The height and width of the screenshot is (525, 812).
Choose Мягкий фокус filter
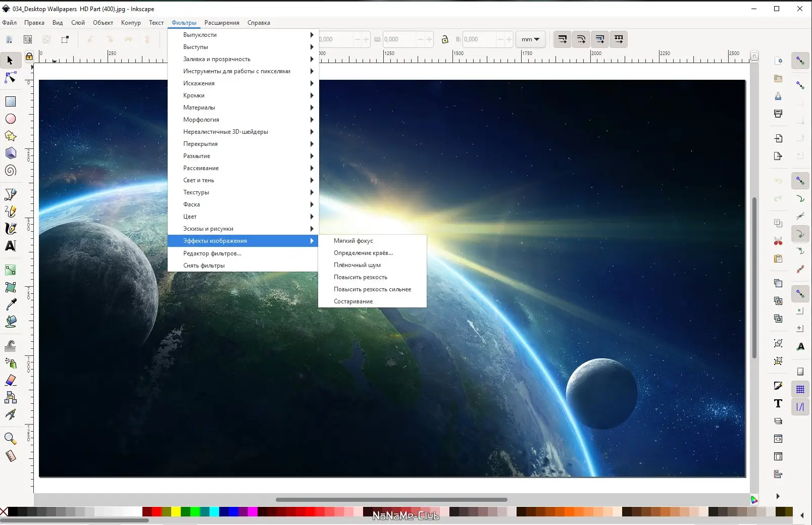pos(353,241)
